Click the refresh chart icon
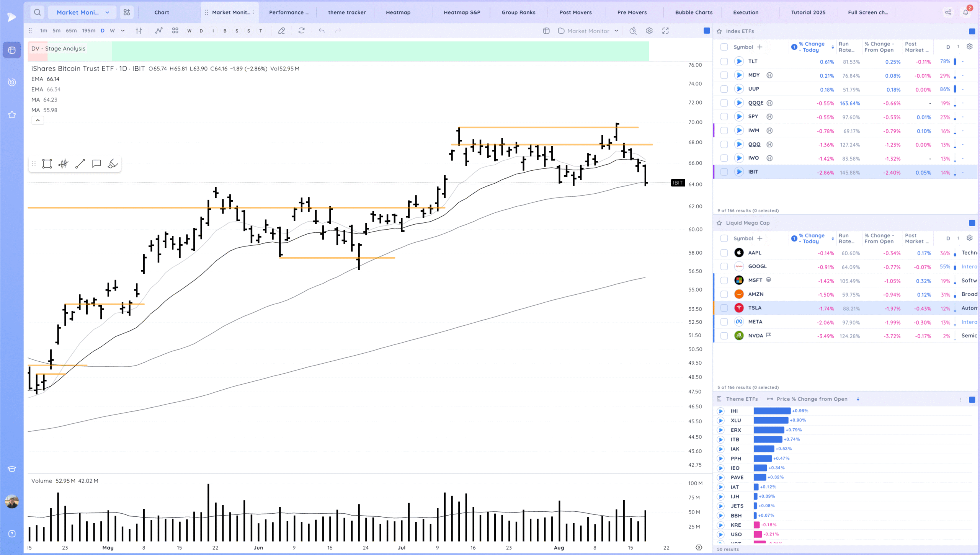980x555 pixels. point(302,31)
